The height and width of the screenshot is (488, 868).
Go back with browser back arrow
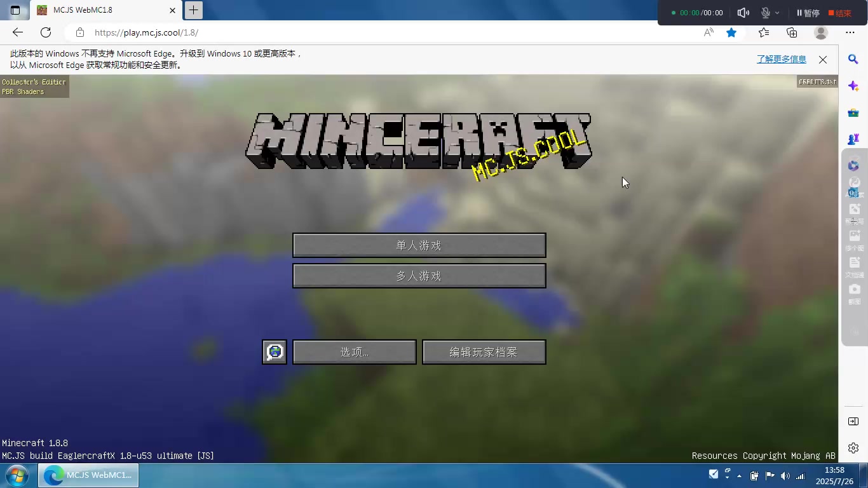[x=18, y=32]
